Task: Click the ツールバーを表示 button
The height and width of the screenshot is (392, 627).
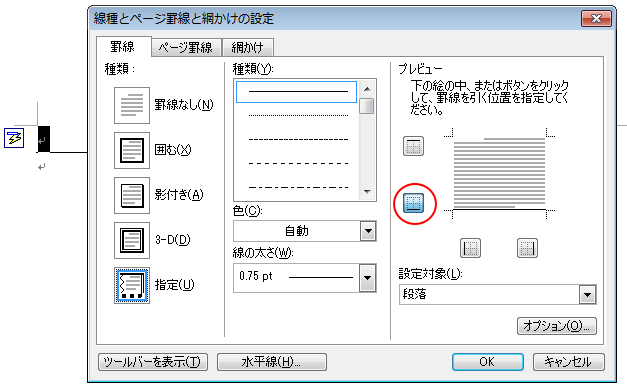Action: 153,362
